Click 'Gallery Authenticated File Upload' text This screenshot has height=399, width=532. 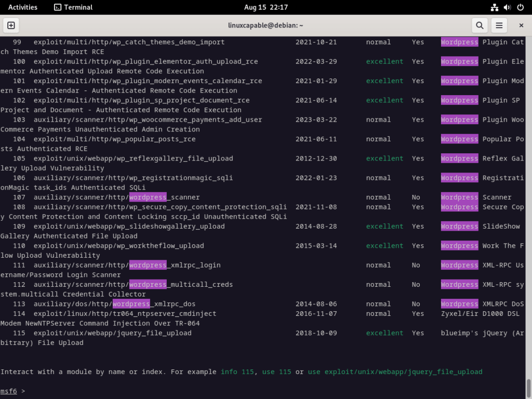[x=69, y=236]
